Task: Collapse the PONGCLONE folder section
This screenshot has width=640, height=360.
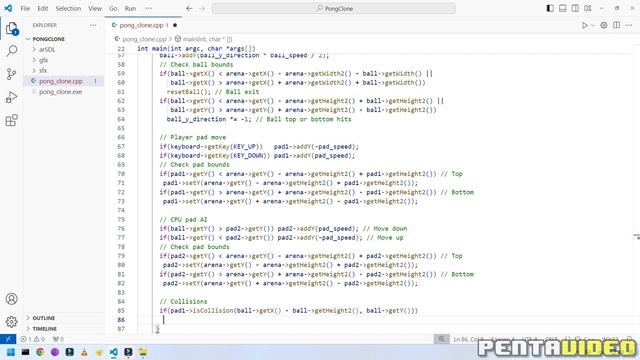Action: 49,39
